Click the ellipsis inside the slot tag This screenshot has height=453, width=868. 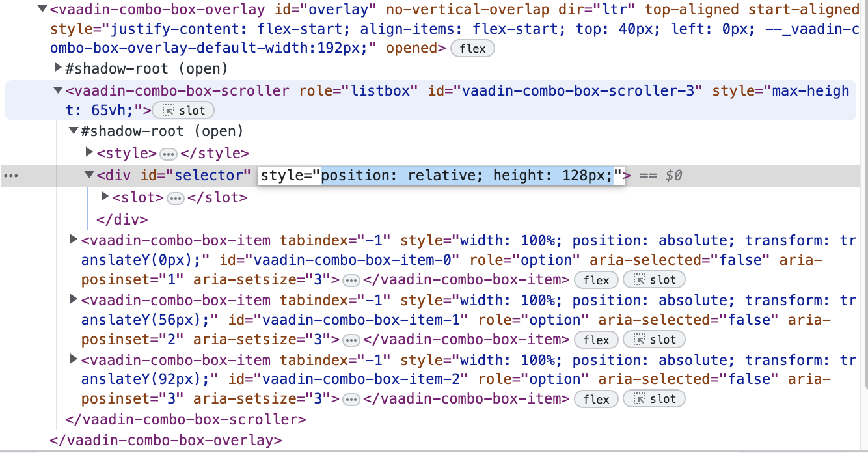[x=176, y=198]
